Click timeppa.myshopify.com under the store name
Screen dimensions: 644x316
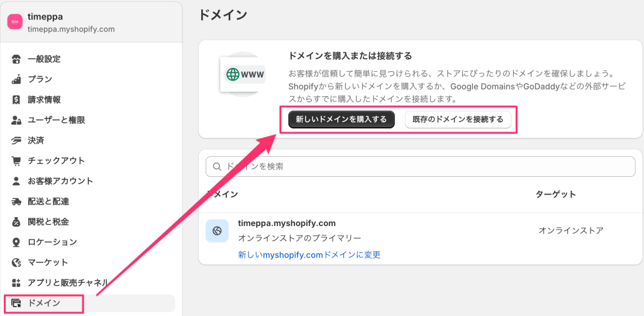(70, 29)
